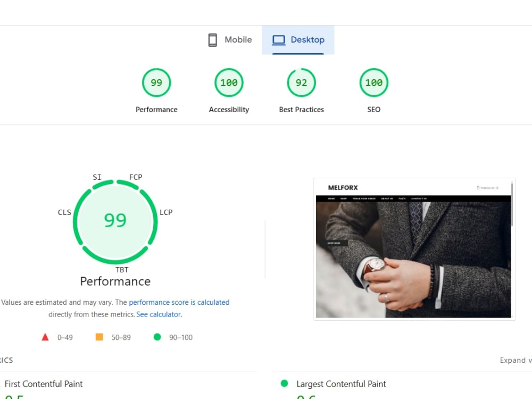Click the SI metric label on gauge
The height and width of the screenshot is (399, 532).
97,177
